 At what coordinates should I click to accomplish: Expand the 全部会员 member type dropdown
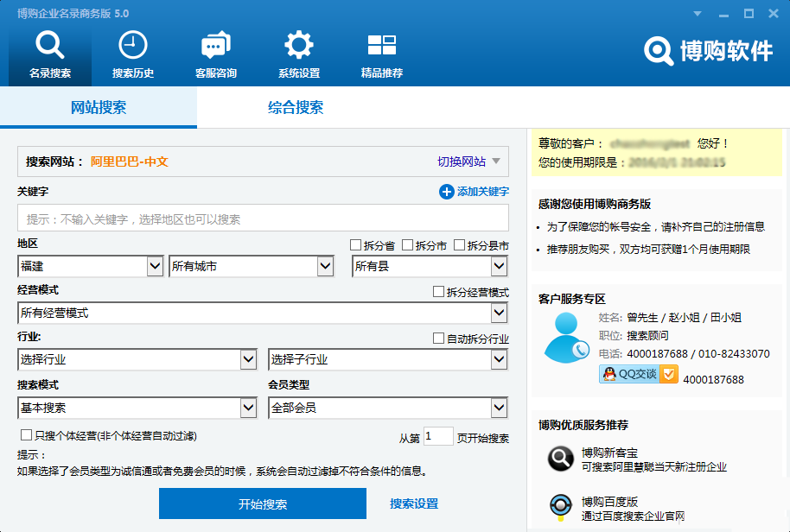coord(499,408)
